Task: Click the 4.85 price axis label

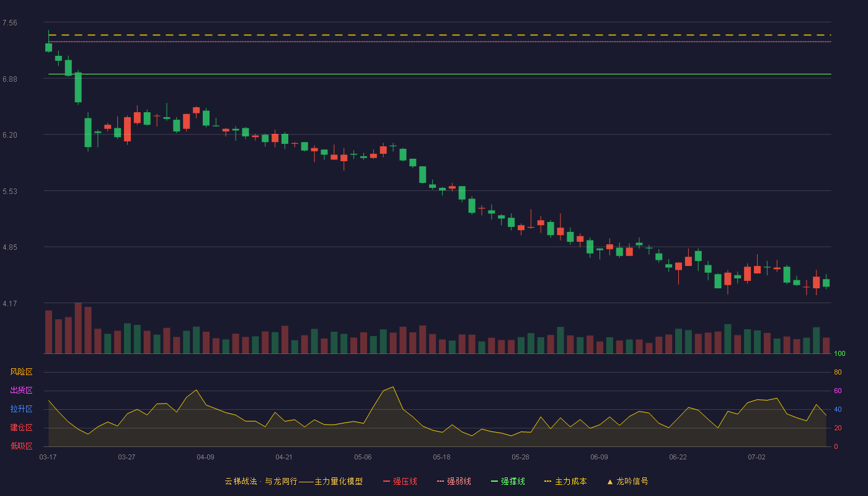Action: coord(10,247)
